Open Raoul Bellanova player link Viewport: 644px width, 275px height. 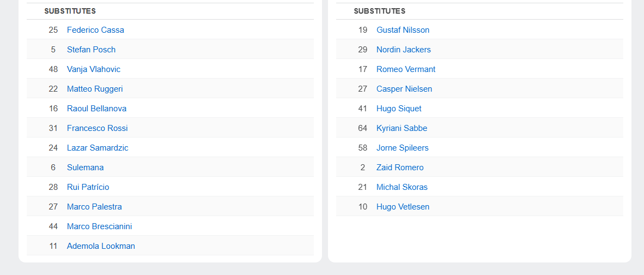pos(96,109)
